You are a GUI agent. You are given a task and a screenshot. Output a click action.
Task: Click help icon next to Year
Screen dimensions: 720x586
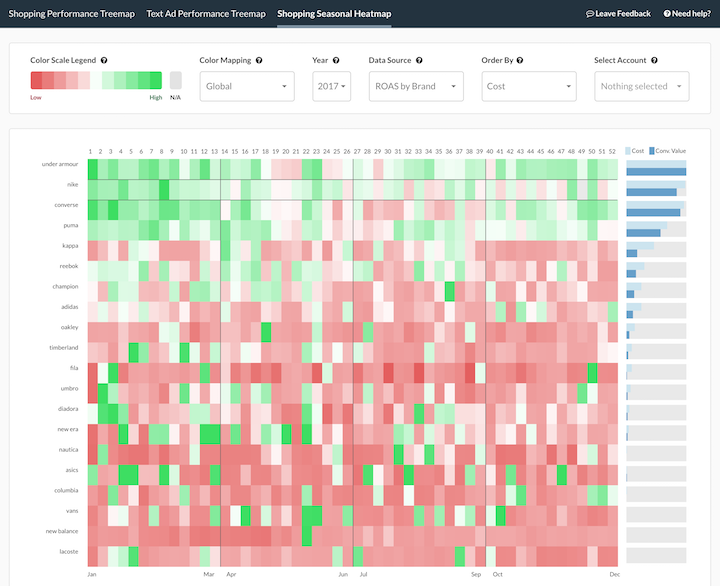point(336,60)
